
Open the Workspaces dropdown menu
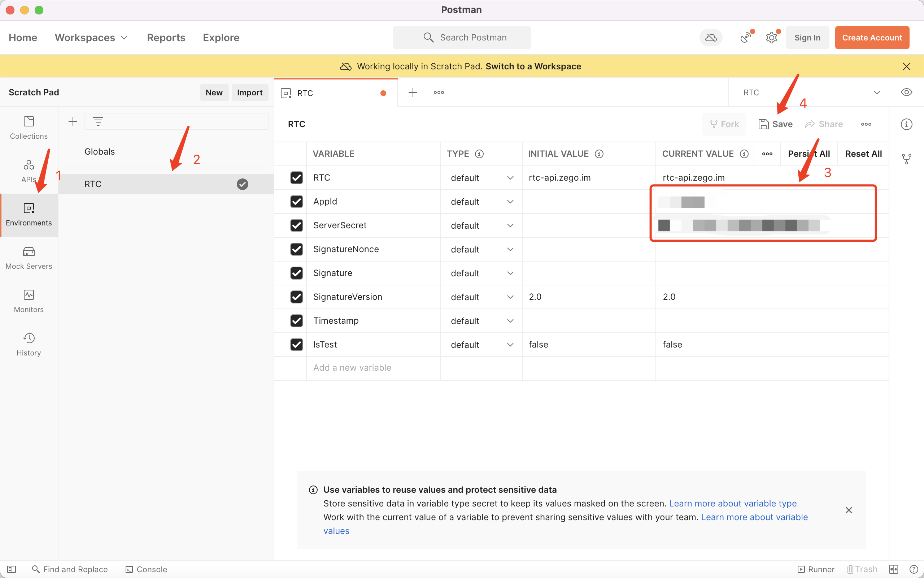tap(91, 38)
